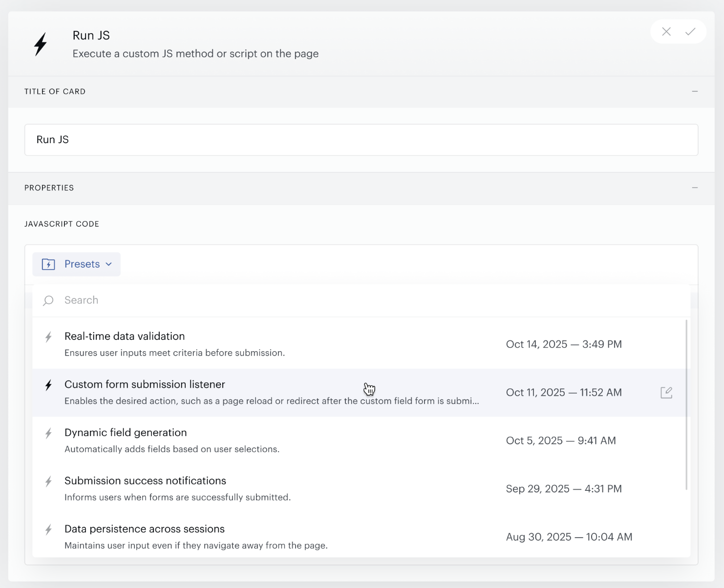This screenshot has width=724, height=588.
Task: Click bolt icon beside Dynamic field generation
Action: (x=48, y=433)
